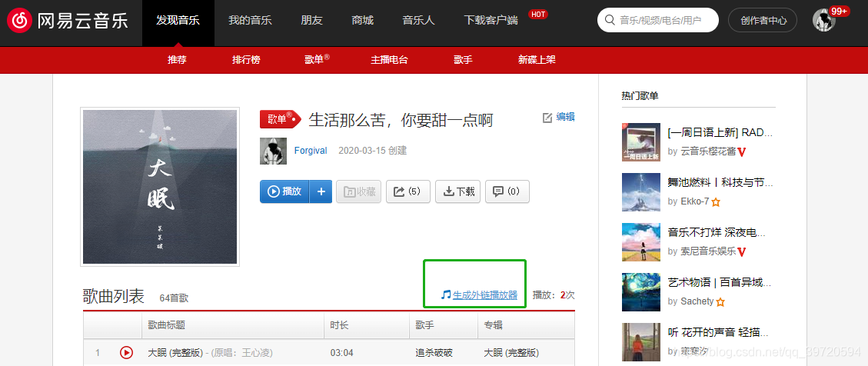Click the pencil edit icon
The width and height of the screenshot is (868, 366).
(547, 118)
